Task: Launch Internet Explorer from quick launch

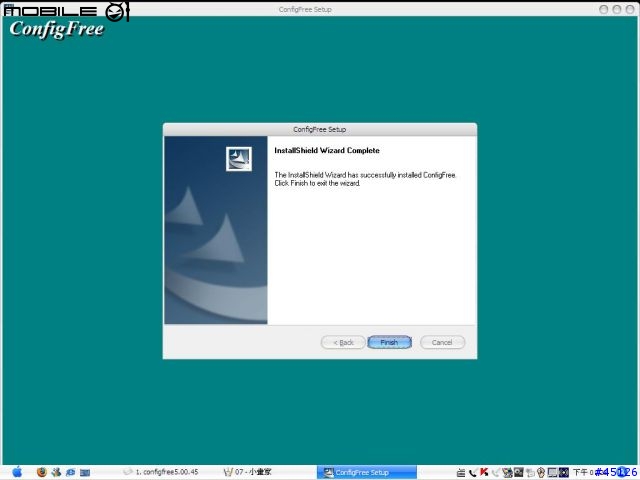Action: point(70,473)
